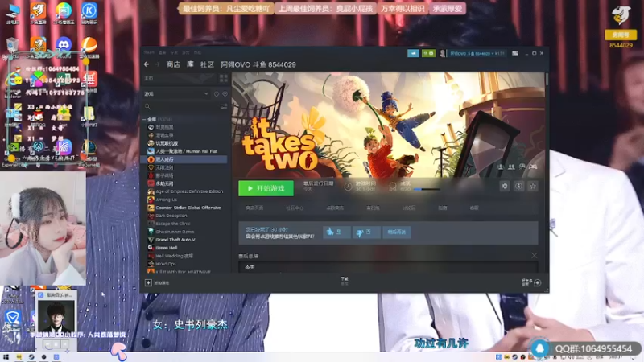The width and height of the screenshot is (644, 362).
Task: Click the recent-activity clock filter icon
Action: pos(217,94)
